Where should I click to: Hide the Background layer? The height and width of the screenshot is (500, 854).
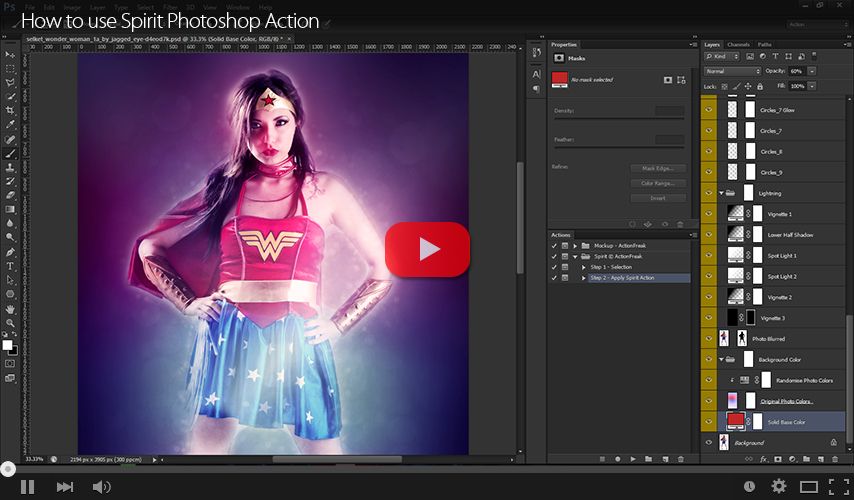(x=708, y=442)
